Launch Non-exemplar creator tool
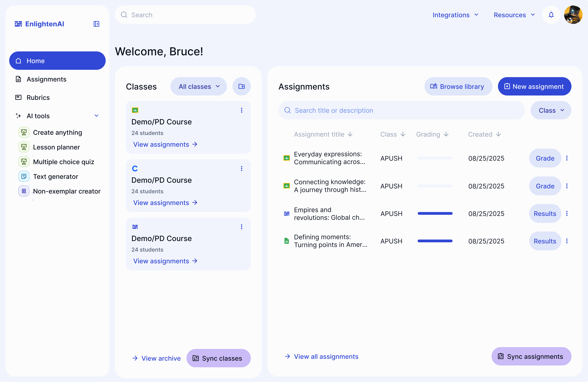The width and height of the screenshot is (588, 382). 66,191
